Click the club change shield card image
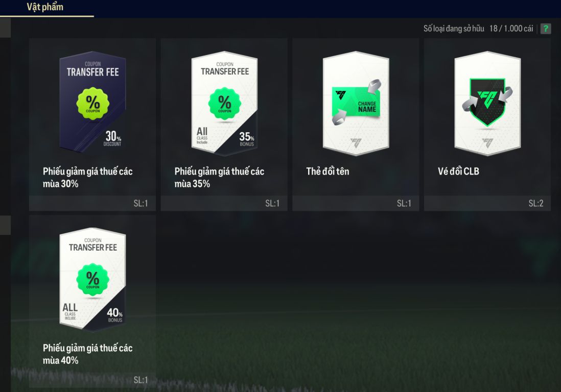 (487, 103)
